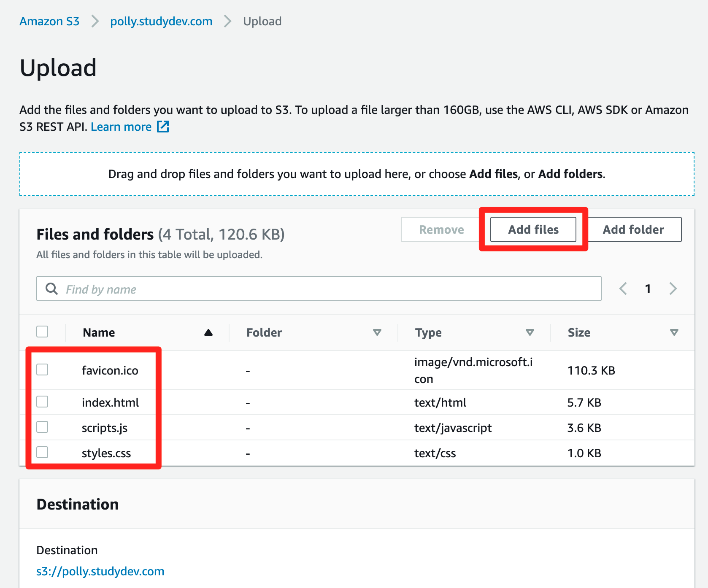
Task: Focus the Find by name search field
Action: (319, 289)
